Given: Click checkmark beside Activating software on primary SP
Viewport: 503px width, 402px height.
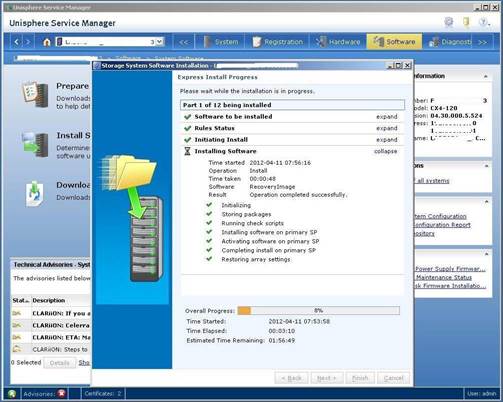Looking at the screenshot, I should 209,241.
